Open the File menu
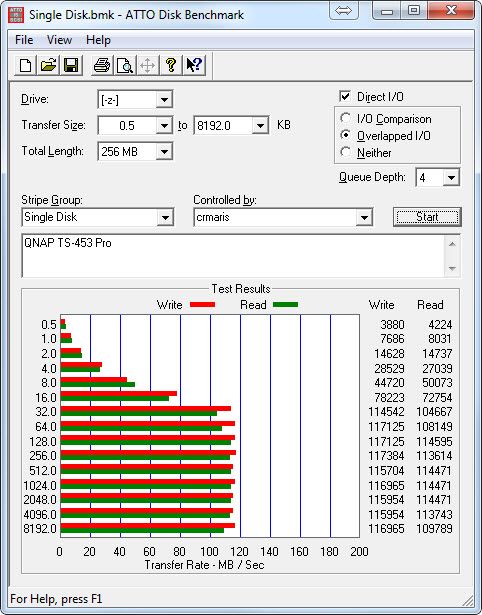Image resolution: width=482 pixels, height=615 pixels. click(24, 40)
